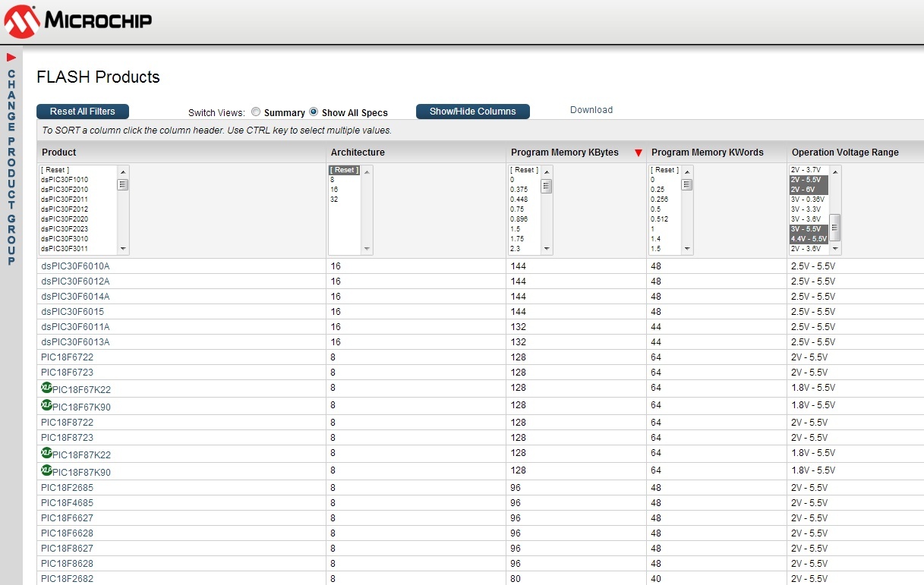The width and height of the screenshot is (924, 585).
Task: Open the PIC18F6628 product link
Action: coord(68,533)
